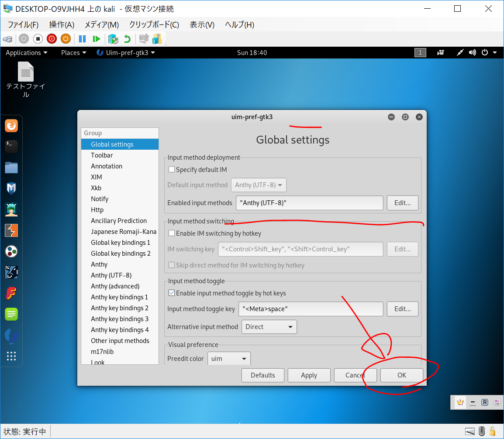504x439 pixels.
Task: Click the green revert arrow icon
Action: click(x=127, y=39)
